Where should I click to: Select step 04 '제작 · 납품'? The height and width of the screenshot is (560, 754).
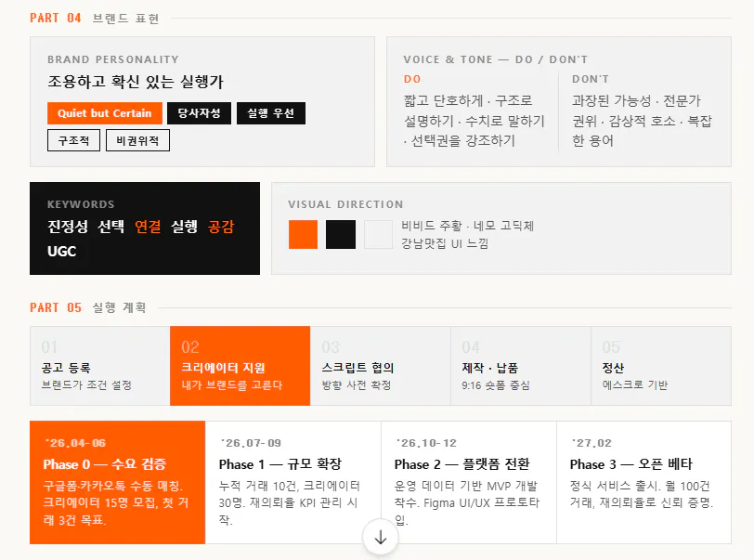pos(521,366)
